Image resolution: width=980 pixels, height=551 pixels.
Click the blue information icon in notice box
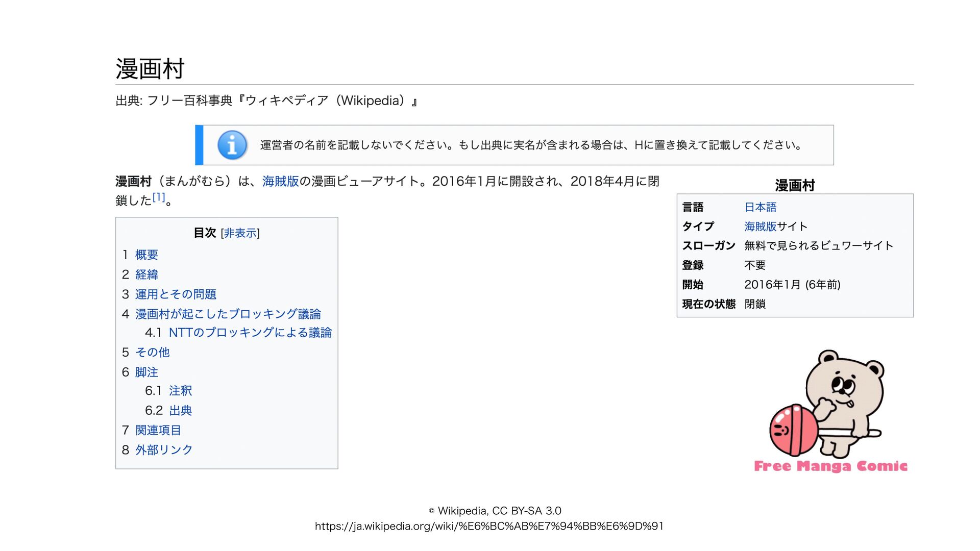(x=232, y=145)
